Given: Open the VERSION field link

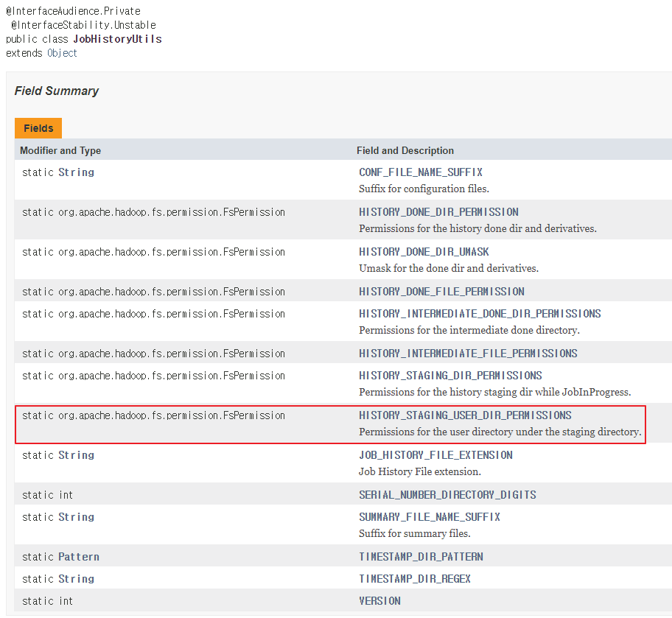Looking at the screenshot, I should [379, 601].
